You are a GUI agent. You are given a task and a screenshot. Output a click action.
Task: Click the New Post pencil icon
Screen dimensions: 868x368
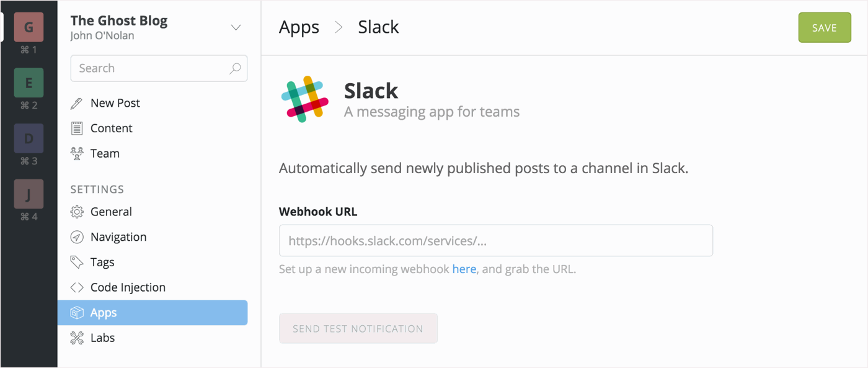77,103
